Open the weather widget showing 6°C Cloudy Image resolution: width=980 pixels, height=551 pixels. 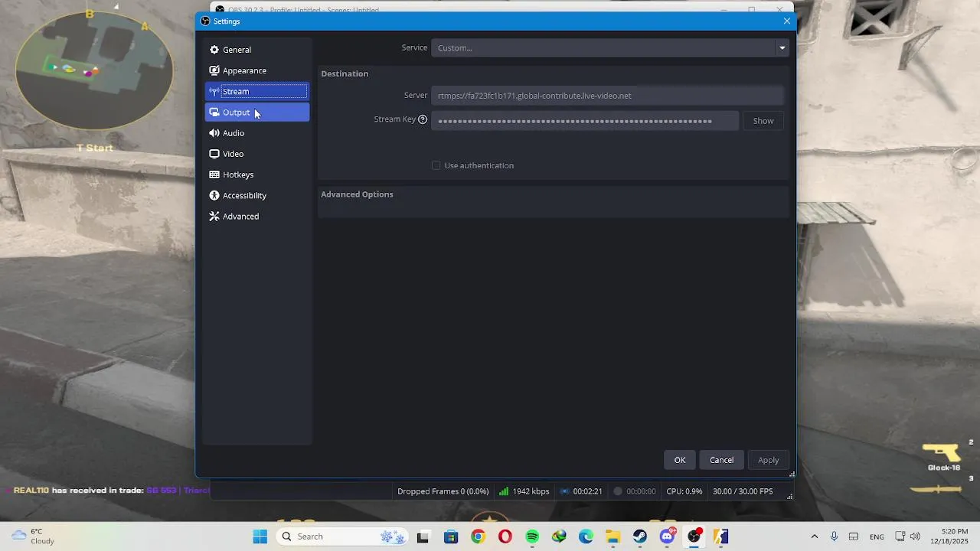tap(34, 536)
